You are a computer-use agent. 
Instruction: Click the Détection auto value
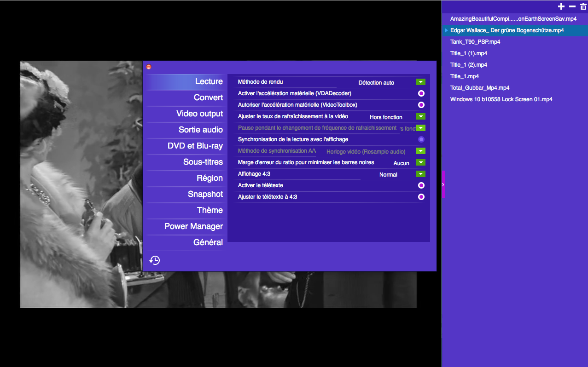click(376, 83)
